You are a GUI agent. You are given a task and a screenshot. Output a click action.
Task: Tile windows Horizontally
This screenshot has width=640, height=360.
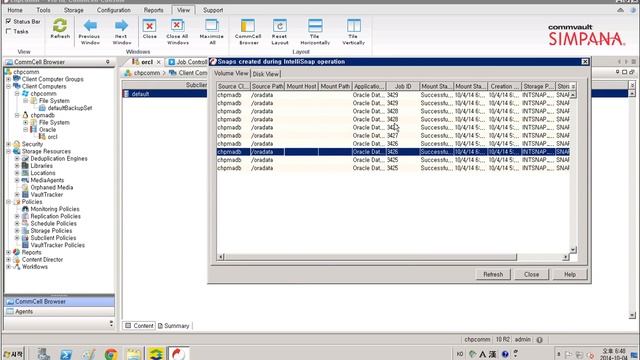315,26
